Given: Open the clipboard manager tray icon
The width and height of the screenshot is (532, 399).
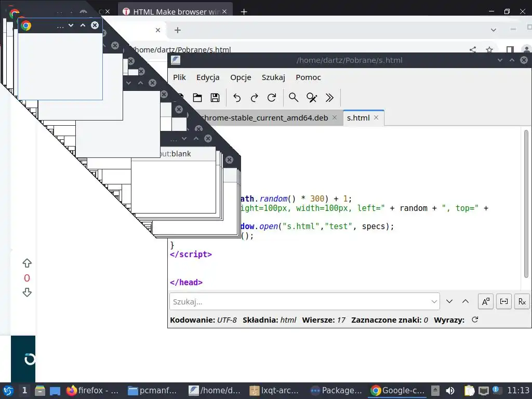Looking at the screenshot, I should tap(469, 391).
